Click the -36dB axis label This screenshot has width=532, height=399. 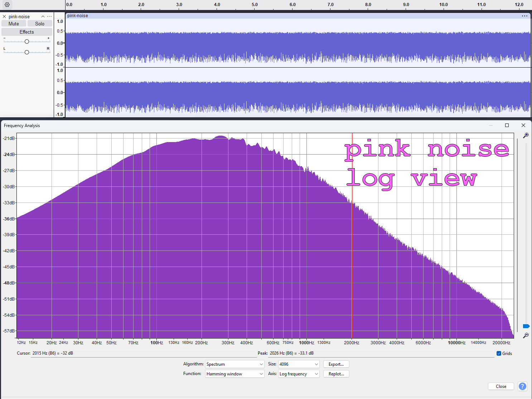[9, 219]
